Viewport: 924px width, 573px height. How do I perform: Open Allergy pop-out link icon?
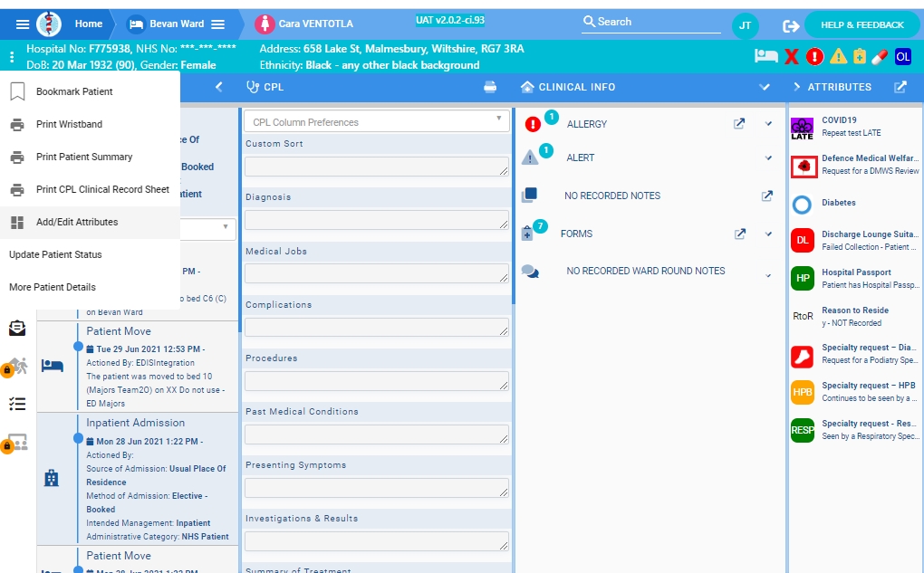tap(739, 124)
